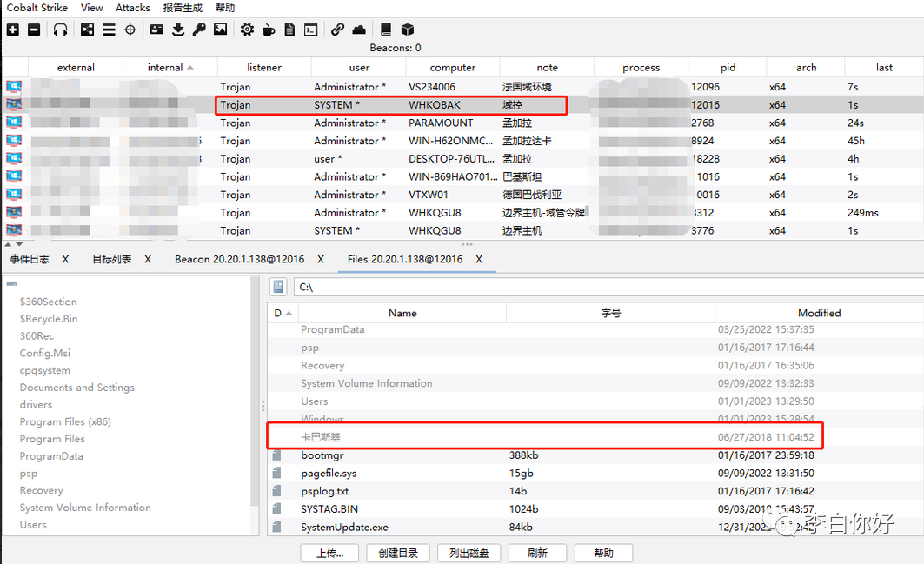Click the Host a File chain-link icon
This screenshot has width=924, height=564.
pyautogui.click(x=337, y=30)
